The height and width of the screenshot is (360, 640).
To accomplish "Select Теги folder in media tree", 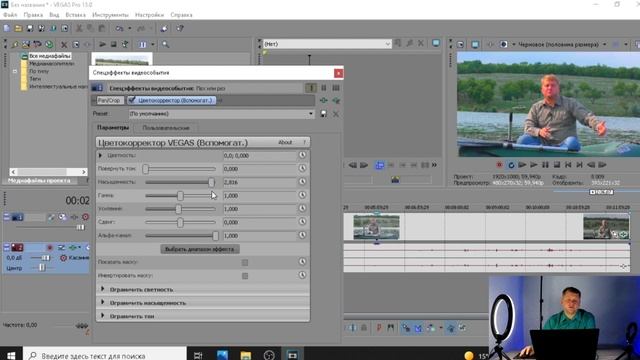I will [35, 79].
